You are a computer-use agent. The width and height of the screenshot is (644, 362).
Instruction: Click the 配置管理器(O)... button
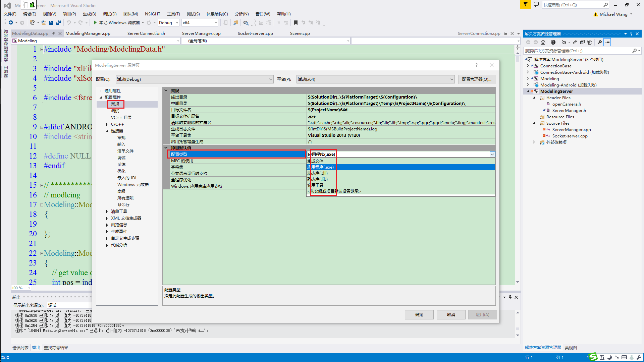coord(476,79)
